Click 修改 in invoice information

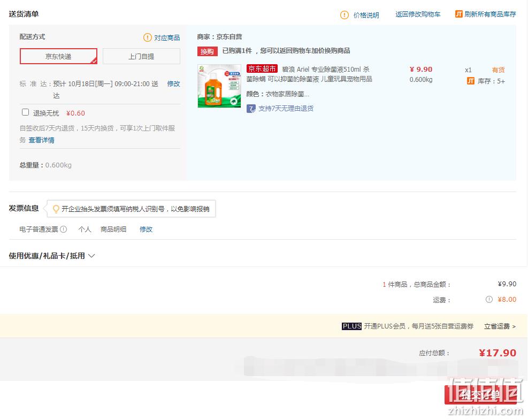tap(146, 230)
